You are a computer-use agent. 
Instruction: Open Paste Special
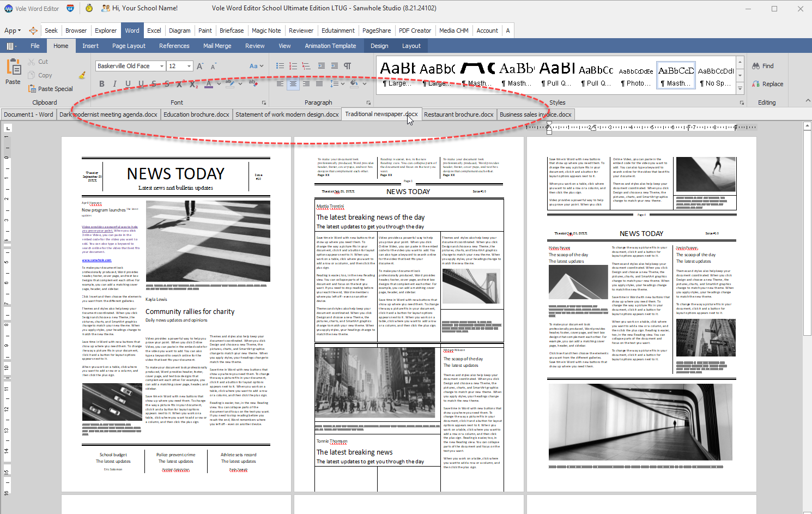pos(50,88)
